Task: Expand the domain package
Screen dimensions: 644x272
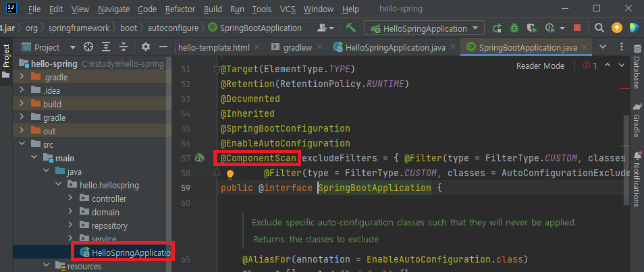Action: click(71, 213)
